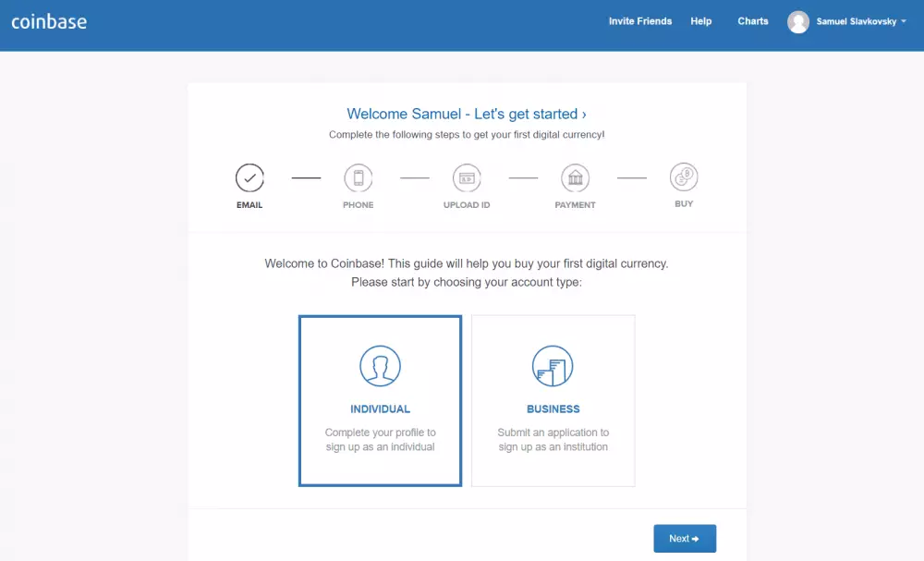This screenshot has height=561, width=924.
Task: Click the Upload ID step icon
Action: [x=467, y=177]
